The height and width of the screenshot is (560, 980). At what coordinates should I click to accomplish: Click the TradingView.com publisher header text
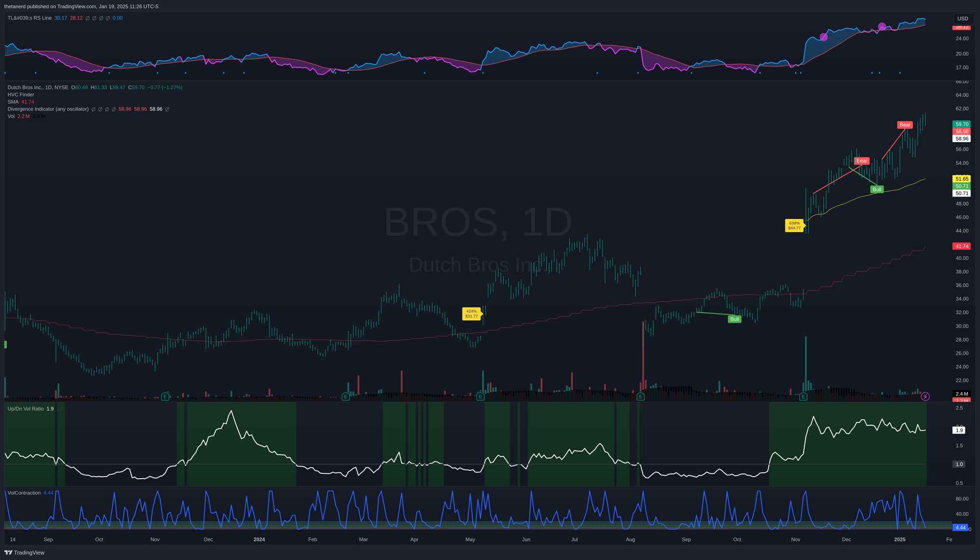(81, 6)
